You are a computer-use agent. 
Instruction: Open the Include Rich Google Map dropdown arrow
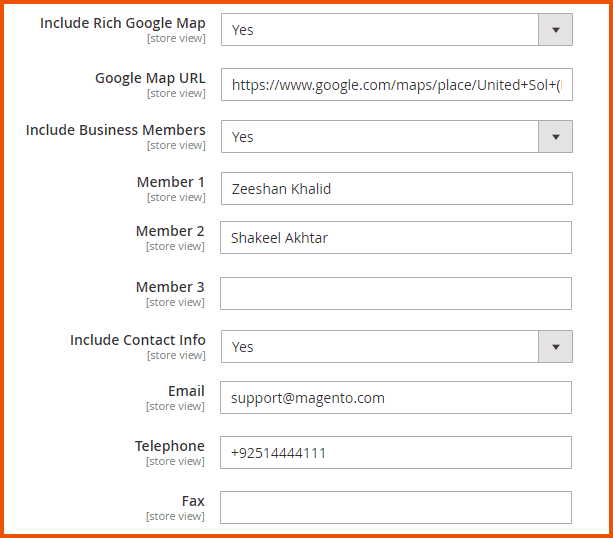555,30
